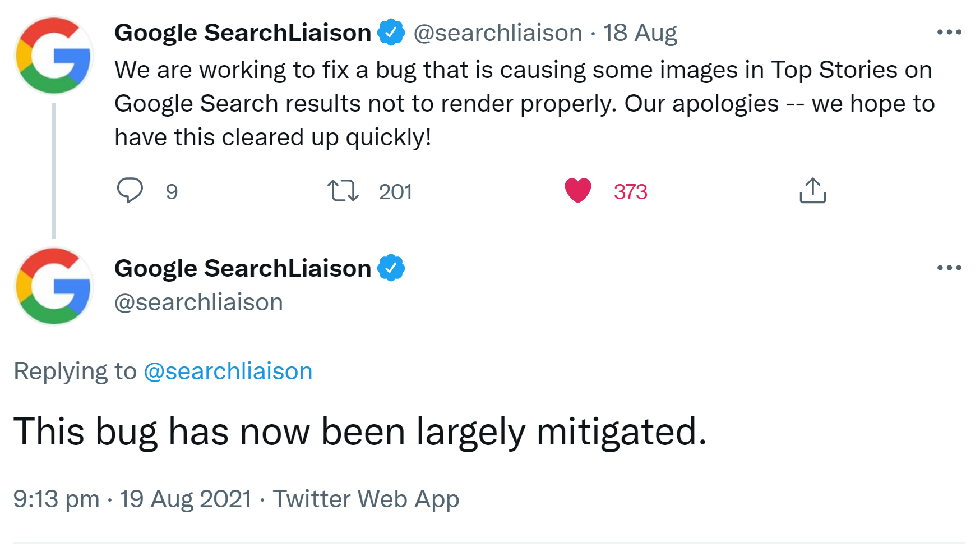Open the first tweet's three-dot more menu
The width and height of the screenshot is (980, 546).
pyautogui.click(x=949, y=33)
